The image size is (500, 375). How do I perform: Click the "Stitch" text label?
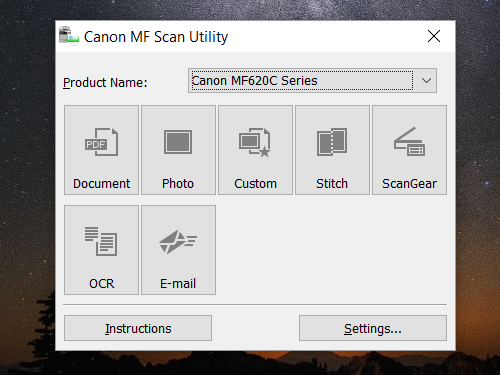[x=332, y=184]
